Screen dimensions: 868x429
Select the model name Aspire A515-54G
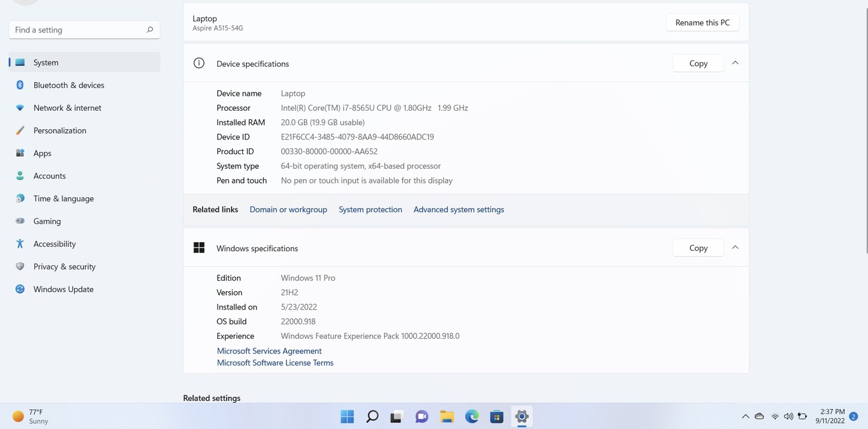(x=218, y=28)
